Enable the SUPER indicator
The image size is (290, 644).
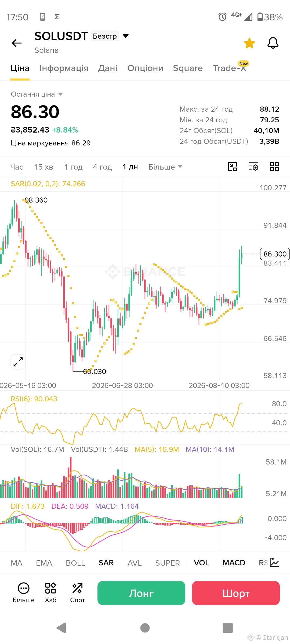click(x=168, y=563)
